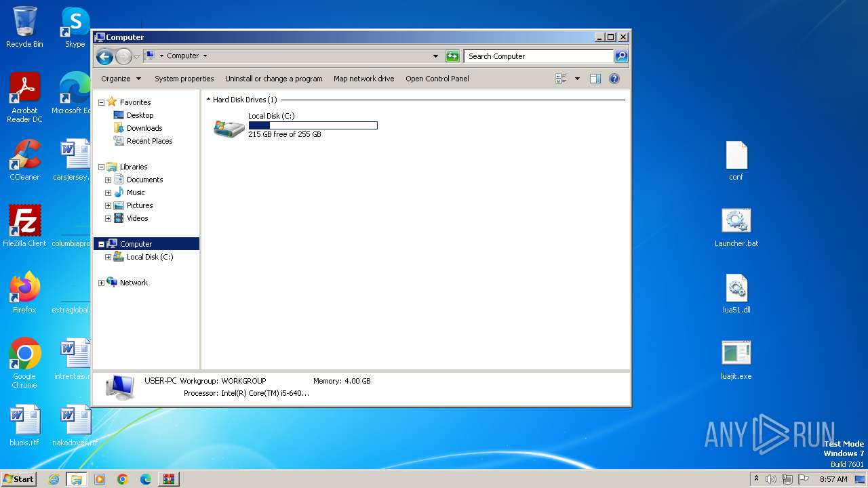
Task: Click the search magnifier icon
Action: [x=621, y=56]
